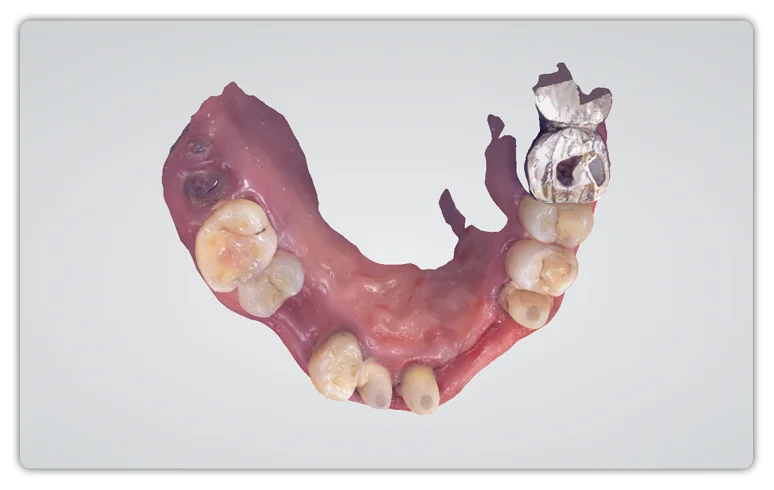Select the pointed gum tip at top left

[232, 92]
